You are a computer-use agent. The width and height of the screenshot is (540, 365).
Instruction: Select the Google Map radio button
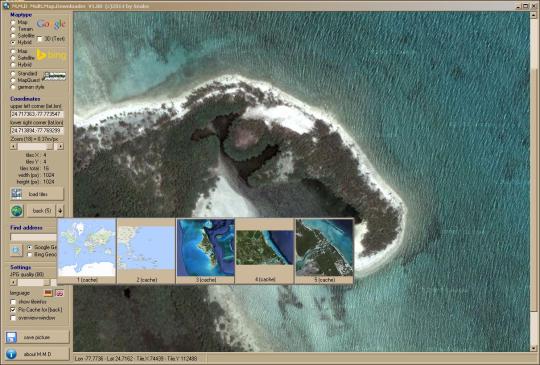pos(13,22)
